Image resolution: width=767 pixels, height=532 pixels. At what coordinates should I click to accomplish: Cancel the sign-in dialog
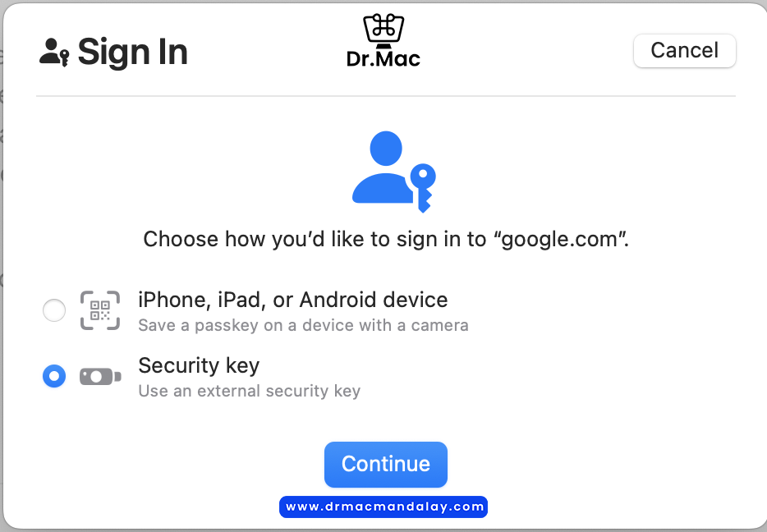(684, 50)
